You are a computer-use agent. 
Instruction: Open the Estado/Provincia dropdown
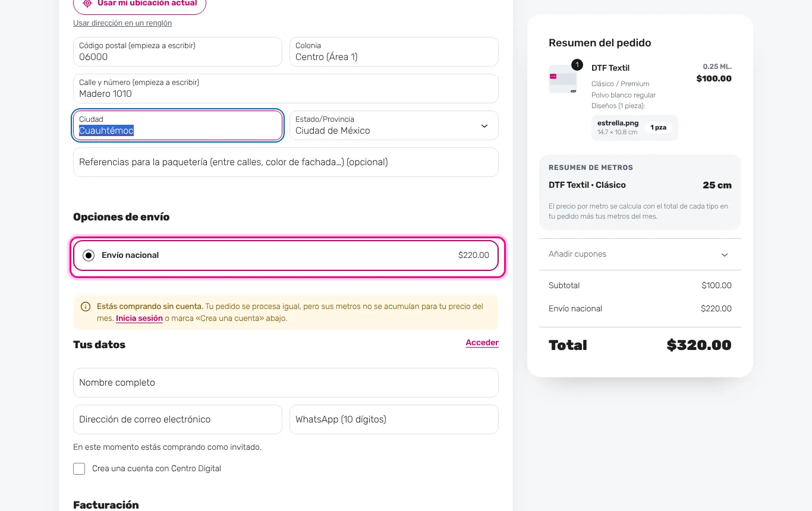(x=394, y=125)
